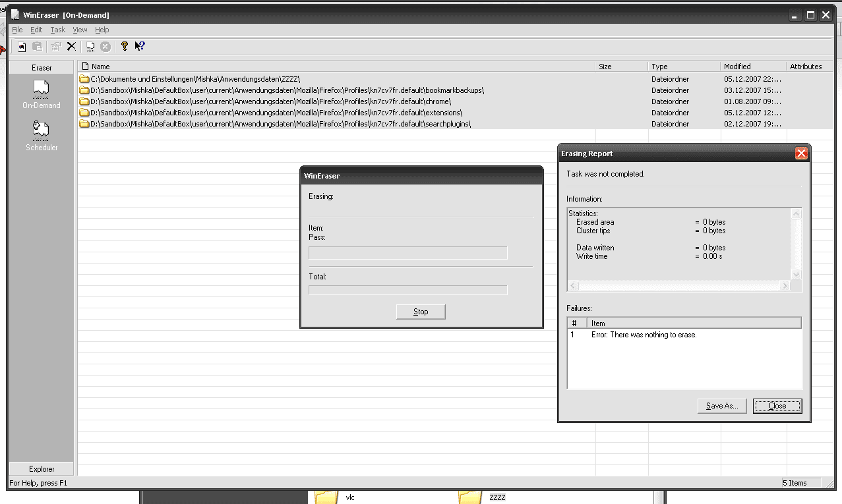The width and height of the screenshot is (842, 504).
Task: Click the statistics scroll-down arrow in the report
Action: point(796,275)
